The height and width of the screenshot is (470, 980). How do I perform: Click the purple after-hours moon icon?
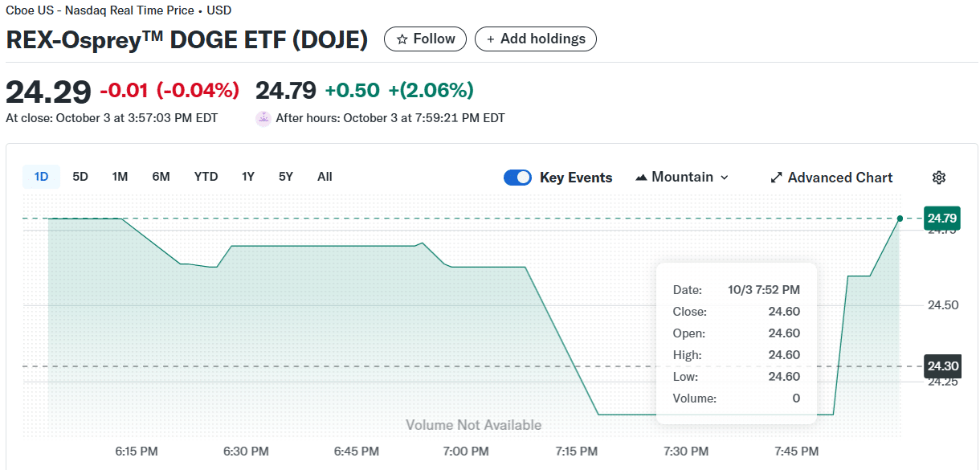(263, 117)
